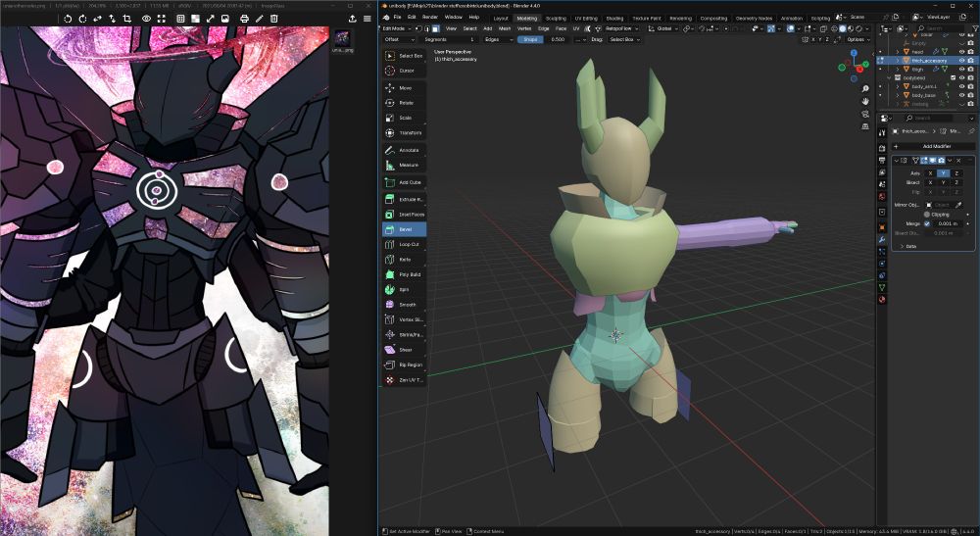This screenshot has height=536, width=980.
Task: Open the Options dropdown in viewport header
Action: point(858,39)
